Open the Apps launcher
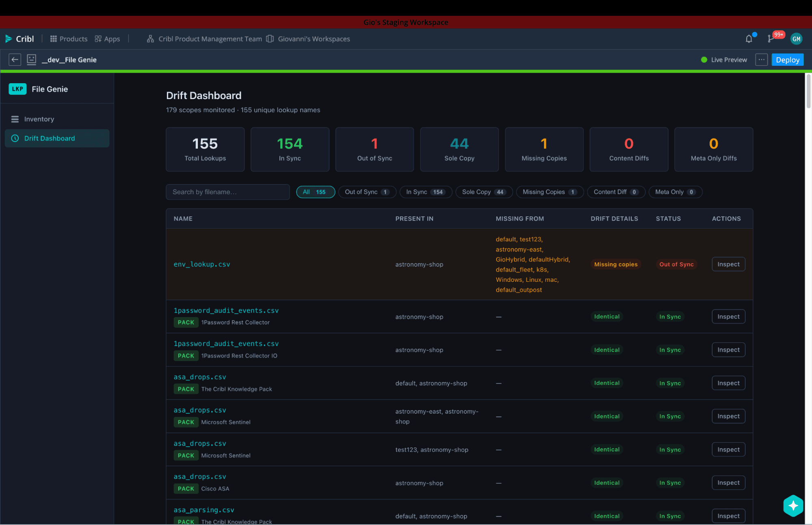 click(107, 39)
